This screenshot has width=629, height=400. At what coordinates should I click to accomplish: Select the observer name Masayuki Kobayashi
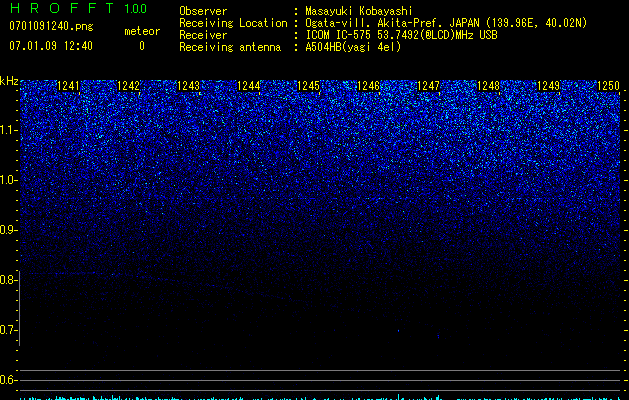click(x=359, y=11)
